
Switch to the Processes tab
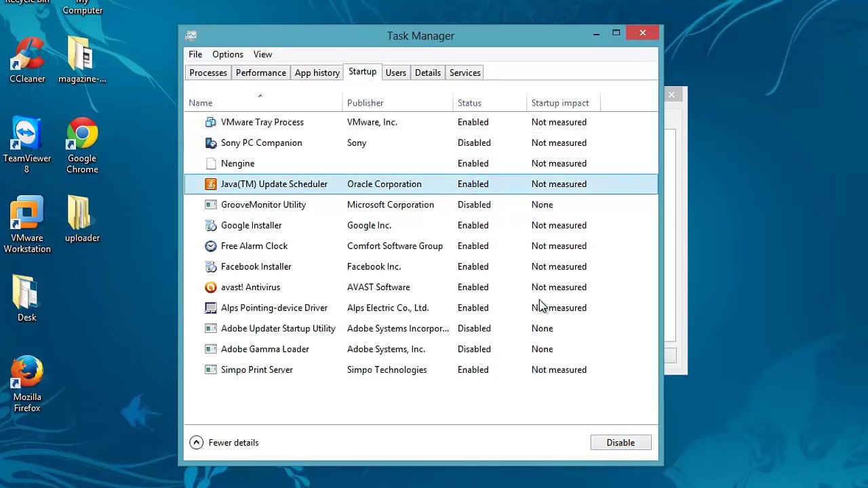pyautogui.click(x=208, y=73)
